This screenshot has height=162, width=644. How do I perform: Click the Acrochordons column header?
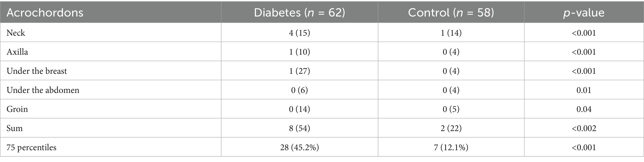[45, 13]
